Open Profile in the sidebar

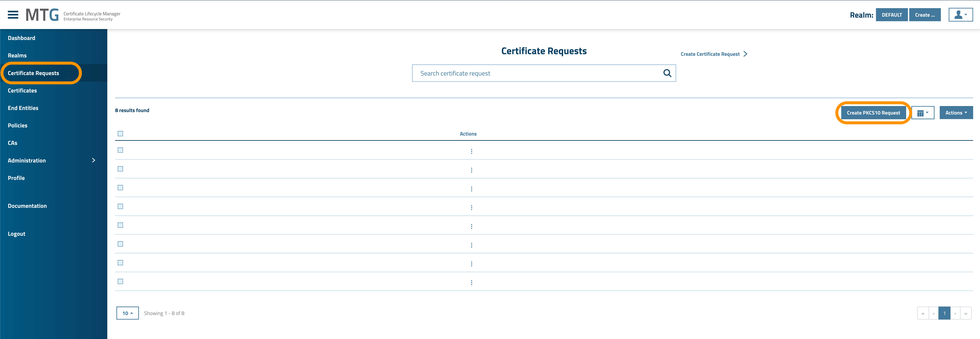pyautogui.click(x=16, y=178)
